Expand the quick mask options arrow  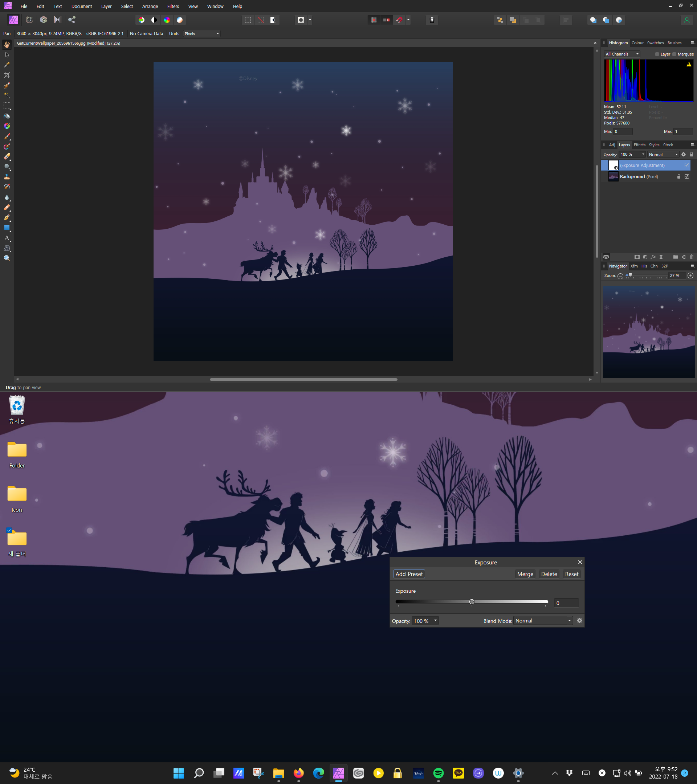pos(310,20)
